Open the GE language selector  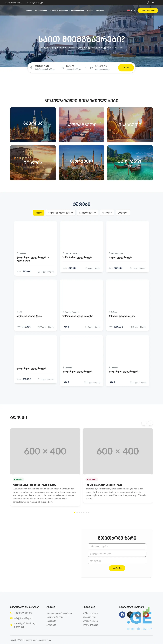coord(131,11)
